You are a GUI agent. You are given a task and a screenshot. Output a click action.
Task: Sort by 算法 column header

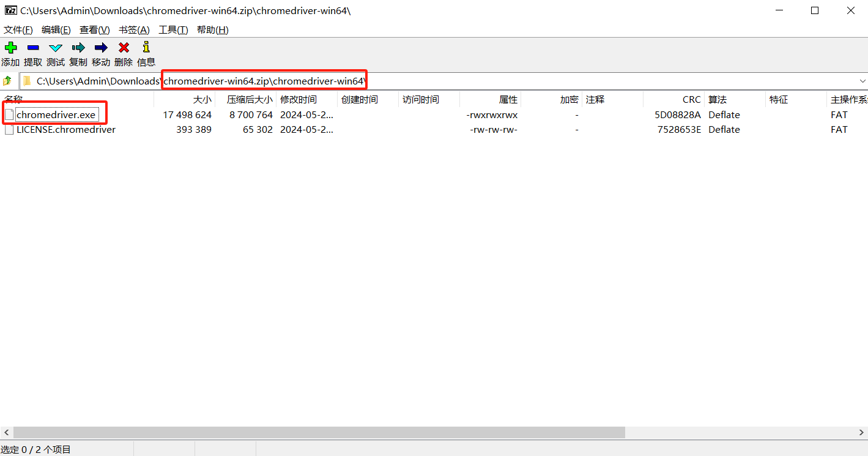(735, 99)
